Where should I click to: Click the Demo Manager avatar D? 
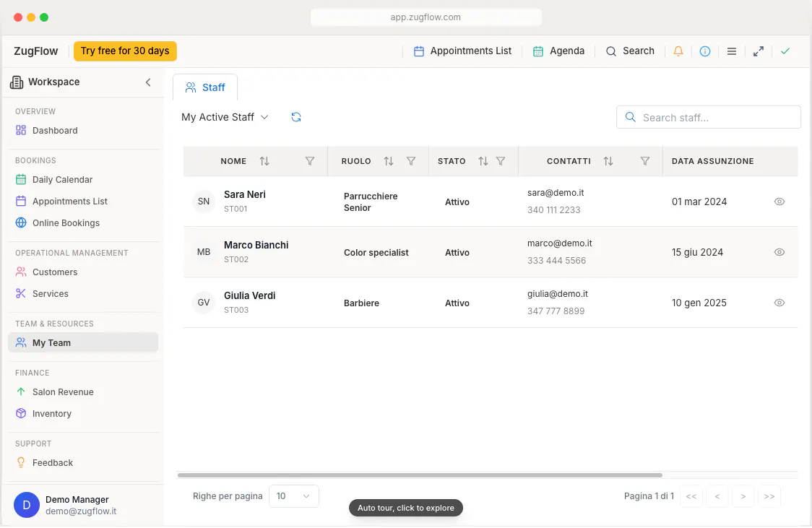coord(27,505)
